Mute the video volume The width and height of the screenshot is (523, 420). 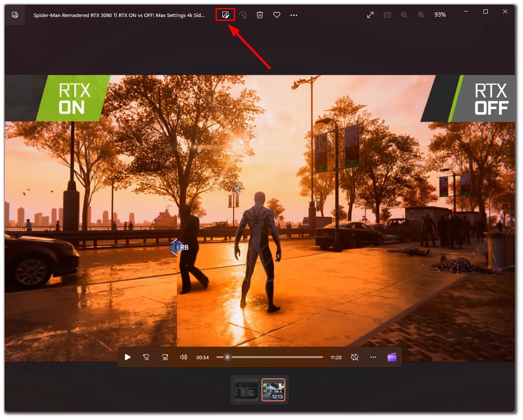[184, 357]
